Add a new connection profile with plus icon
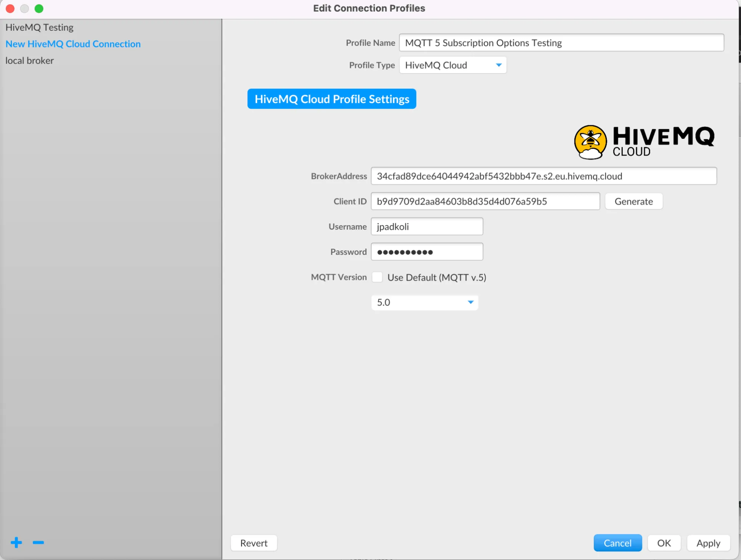741x560 pixels. [x=16, y=543]
